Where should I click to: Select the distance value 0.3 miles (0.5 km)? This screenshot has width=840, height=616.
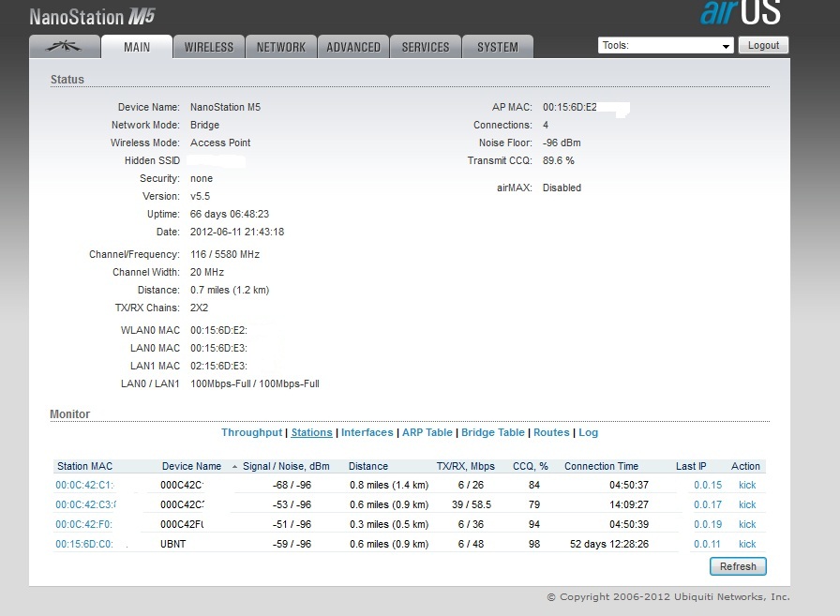click(x=389, y=524)
